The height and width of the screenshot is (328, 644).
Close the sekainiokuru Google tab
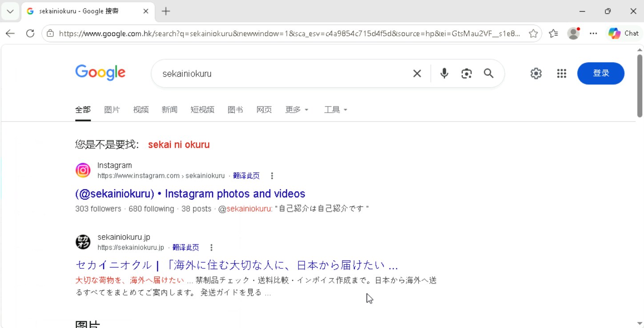tap(146, 12)
